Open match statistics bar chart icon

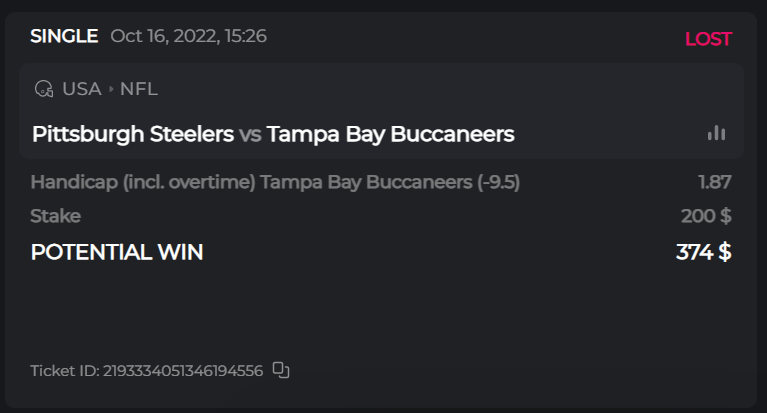click(716, 133)
